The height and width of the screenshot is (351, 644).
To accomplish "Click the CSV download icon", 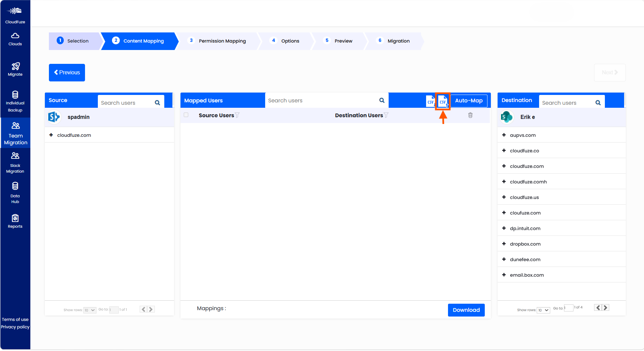I will coord(430,101).
